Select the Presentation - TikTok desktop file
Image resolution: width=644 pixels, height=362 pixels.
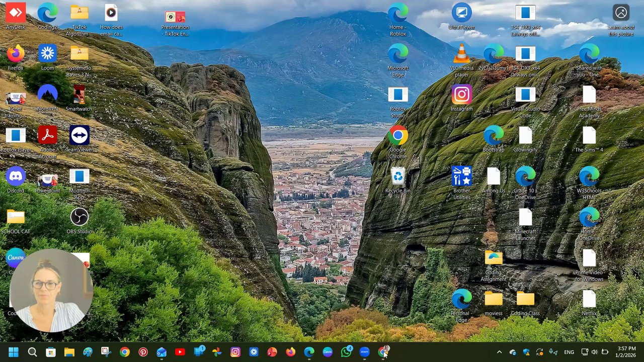point(175,23)
